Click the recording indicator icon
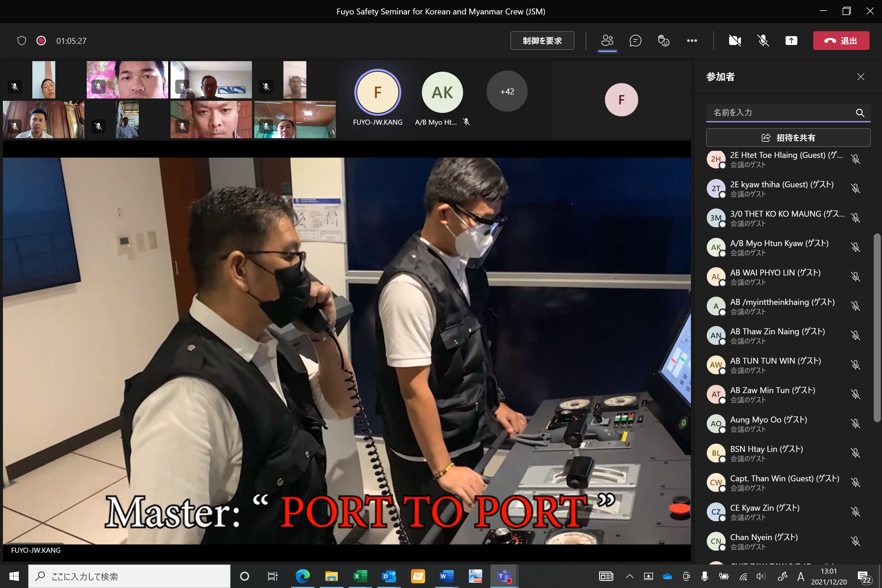The image size is (882, 588). [x=41, y=41]
